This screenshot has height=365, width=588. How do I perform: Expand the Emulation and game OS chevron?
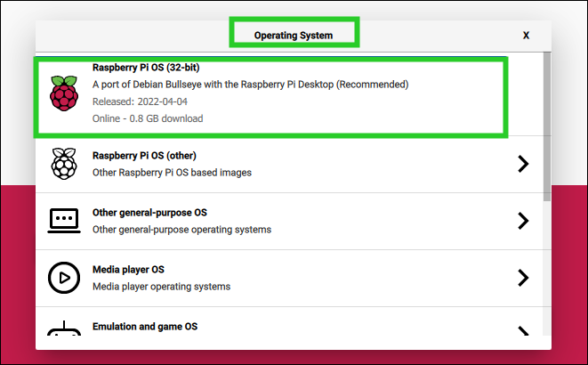point(523,331)
